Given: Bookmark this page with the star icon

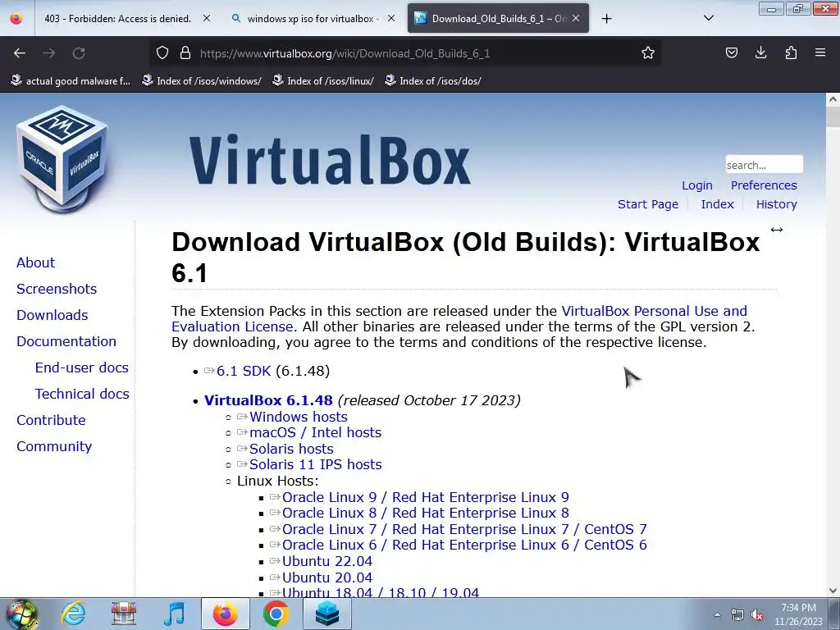Looking at the screenshot, I should (x=648, y=52).
